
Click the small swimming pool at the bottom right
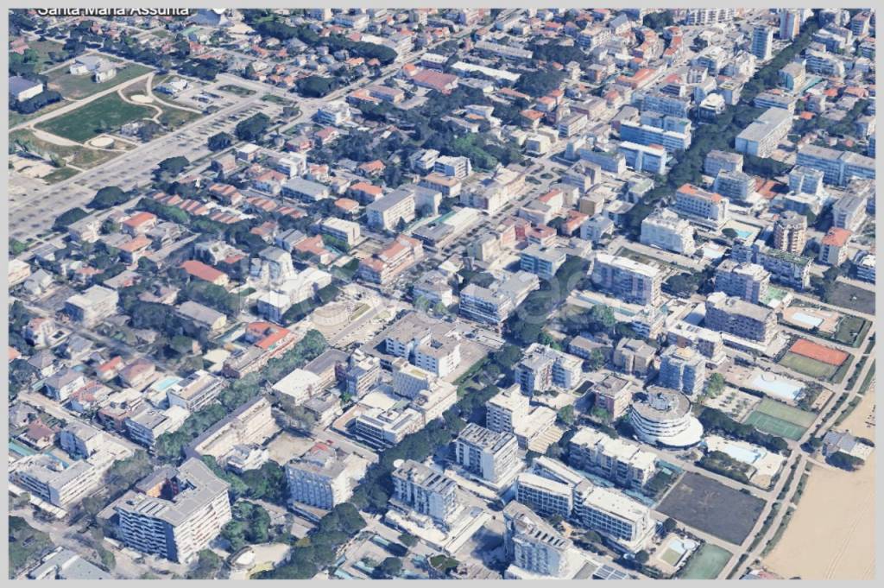coord(673,551)
